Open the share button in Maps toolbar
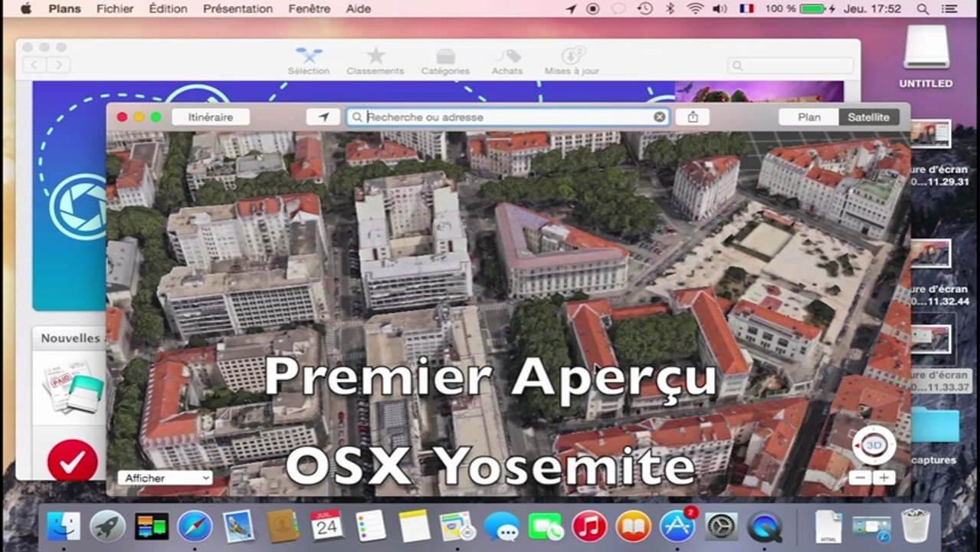 click(693, 117)
